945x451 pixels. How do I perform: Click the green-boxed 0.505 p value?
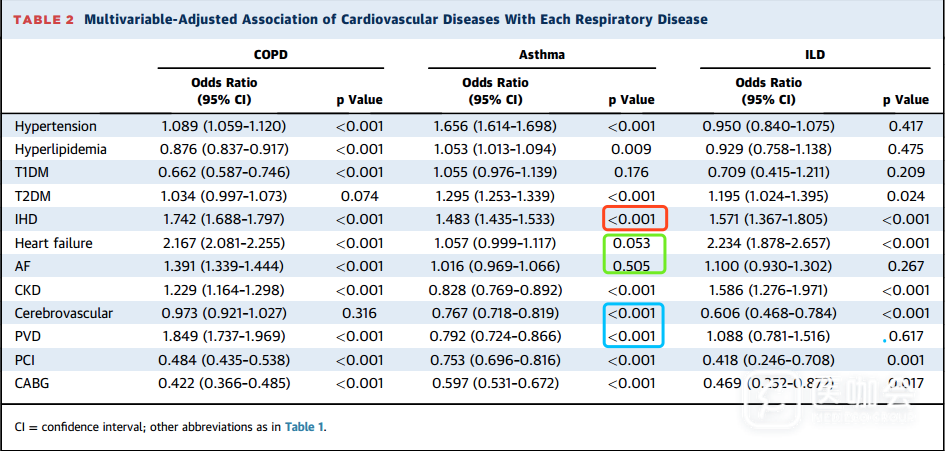click(631, 266)
